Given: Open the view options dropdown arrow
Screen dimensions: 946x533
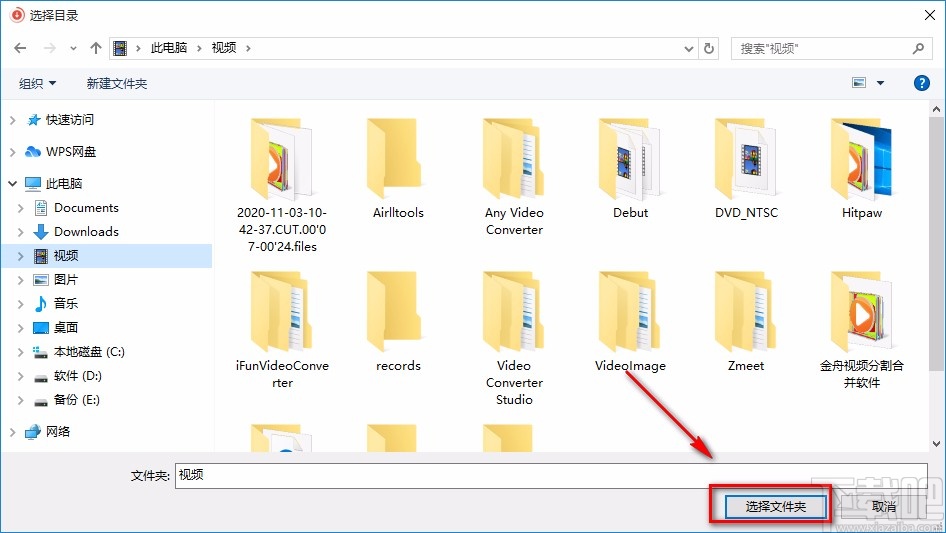Looking at the screenshot, I should 880,83.
